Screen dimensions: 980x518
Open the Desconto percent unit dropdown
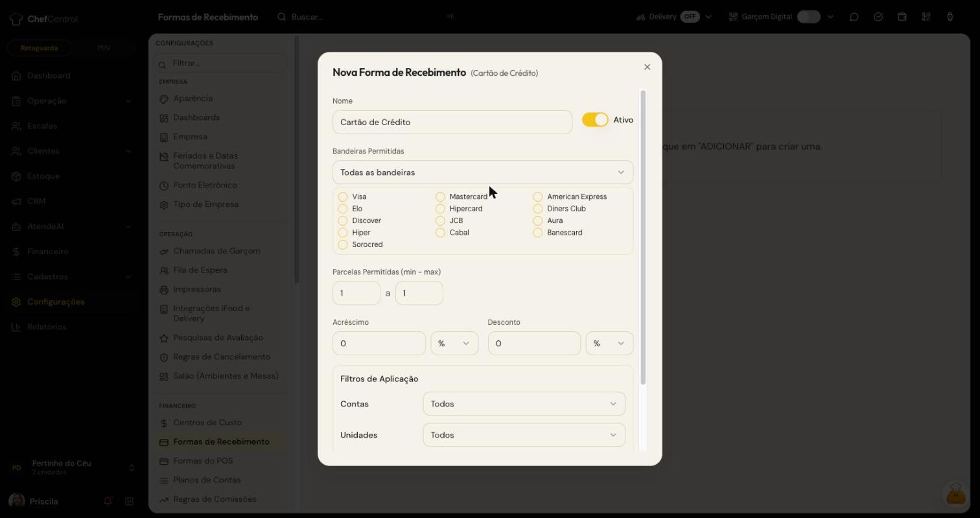click(x=609, y=344)
